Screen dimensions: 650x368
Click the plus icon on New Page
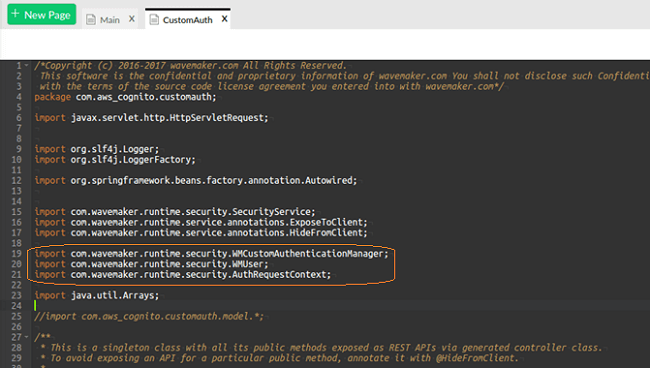coord(15,14)
